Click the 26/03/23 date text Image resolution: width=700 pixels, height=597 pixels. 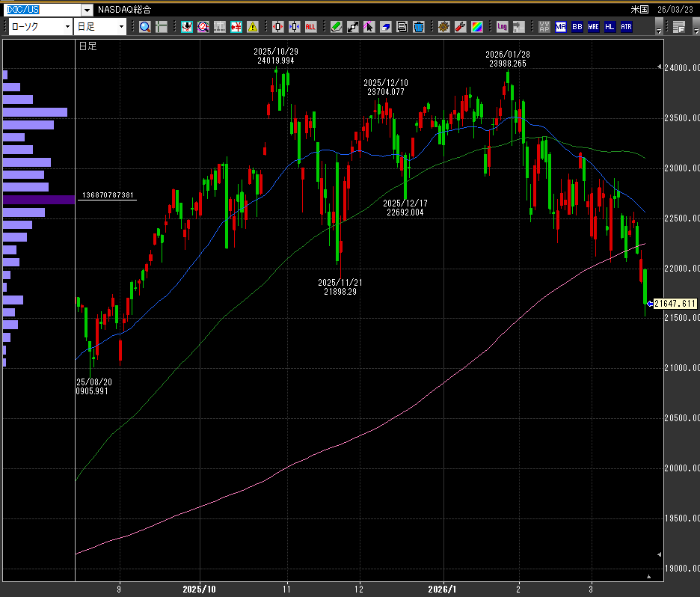coord(675,10)
